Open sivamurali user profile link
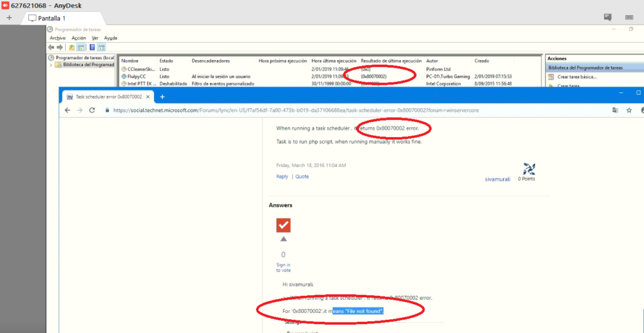This screenshot has width=644, height=333. tap(498, 179)
